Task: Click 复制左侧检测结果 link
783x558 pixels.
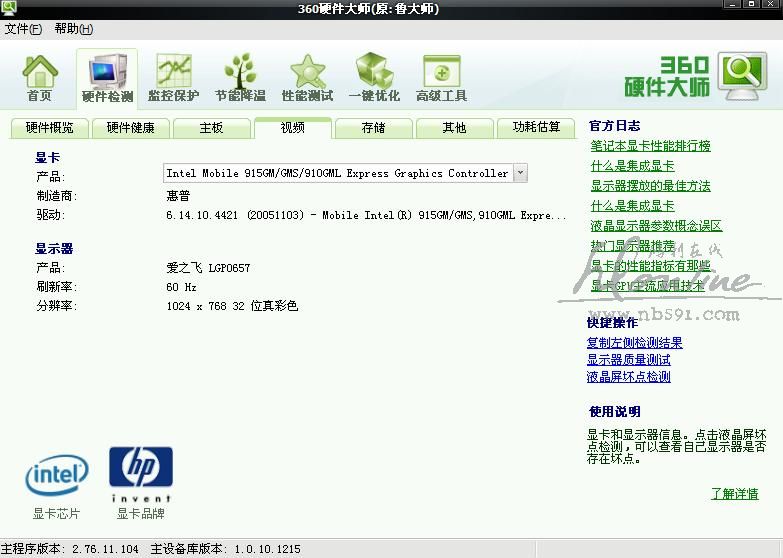Action: click(634, 343)
